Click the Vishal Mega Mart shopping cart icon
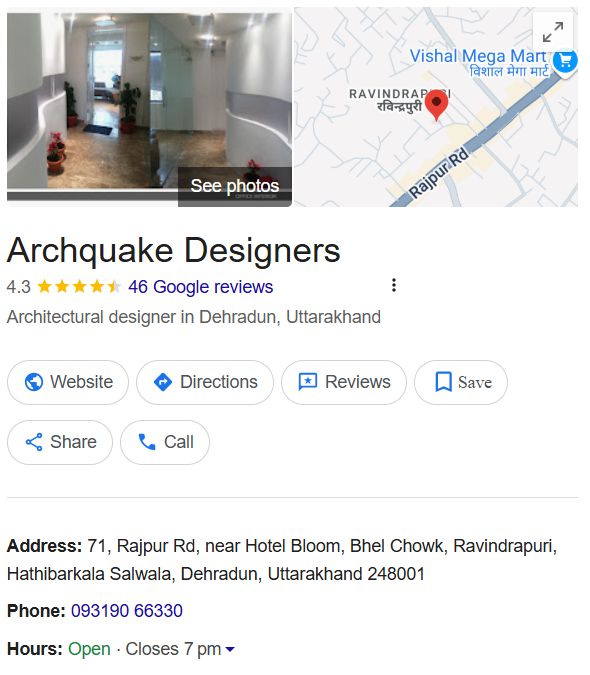590x675 pixels. 565,62
